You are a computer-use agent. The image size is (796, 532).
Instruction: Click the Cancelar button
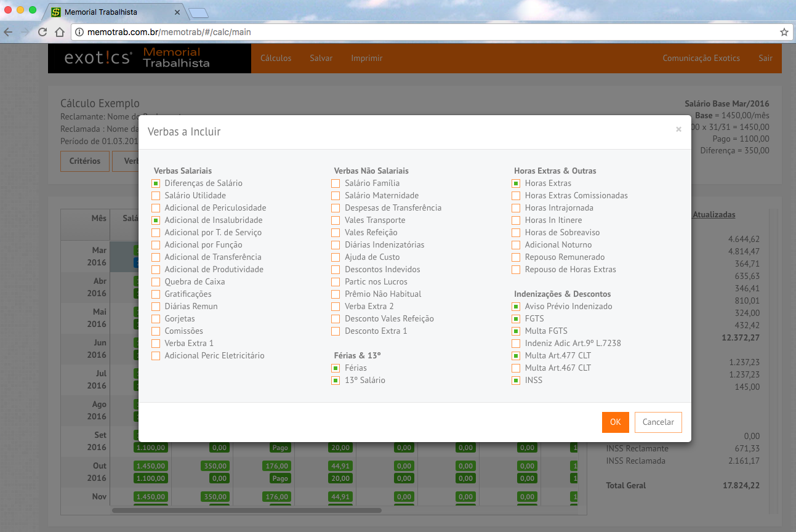(x=657, y=422)
